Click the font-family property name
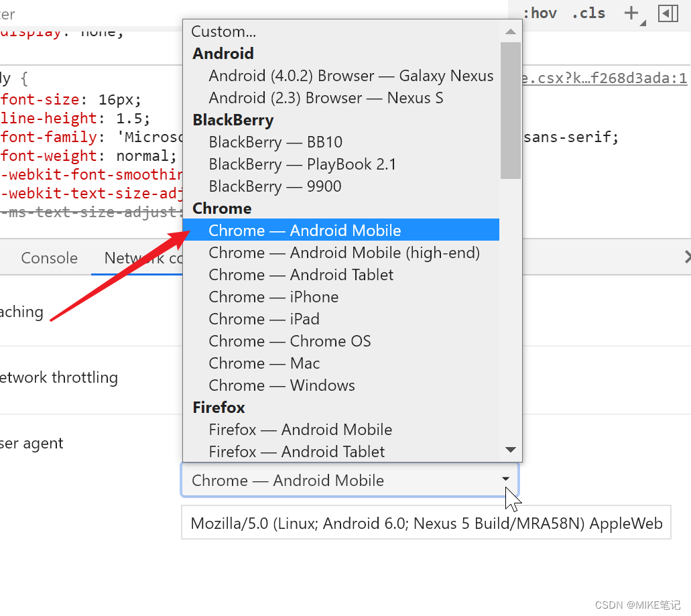691x616 pixels. [48, 137]
